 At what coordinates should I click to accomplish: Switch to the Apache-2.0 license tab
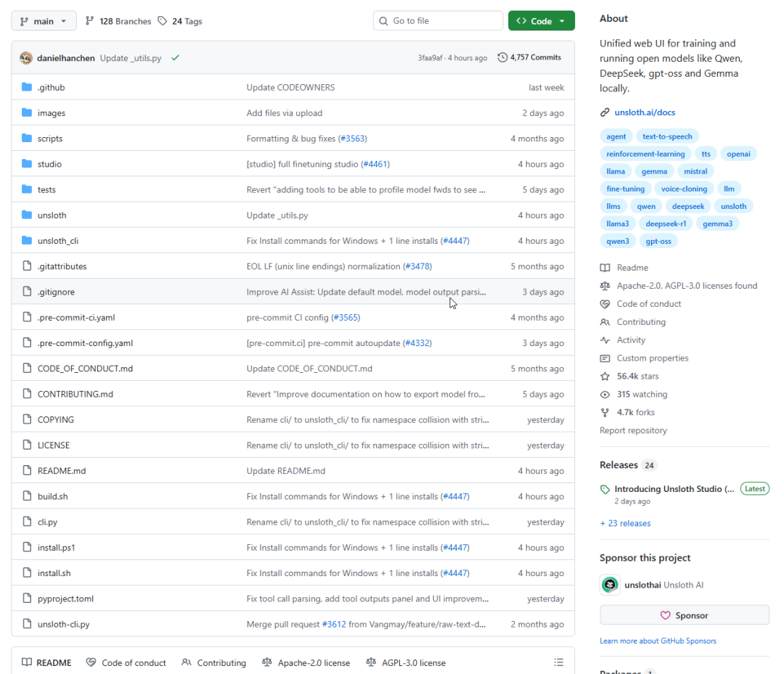(x=306, y=662)
